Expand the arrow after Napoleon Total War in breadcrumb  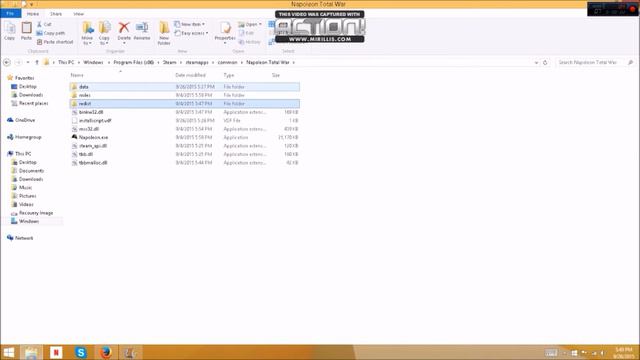point(293,62)
